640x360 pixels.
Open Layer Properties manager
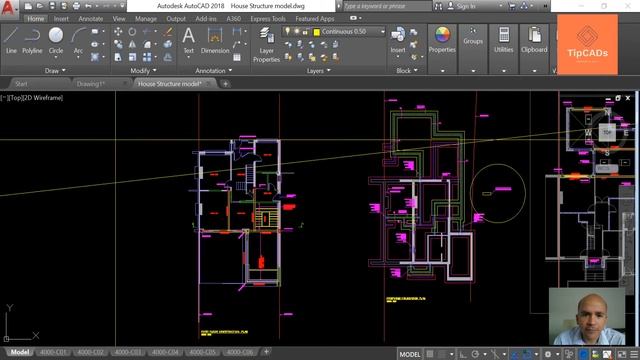pos(266,45)
